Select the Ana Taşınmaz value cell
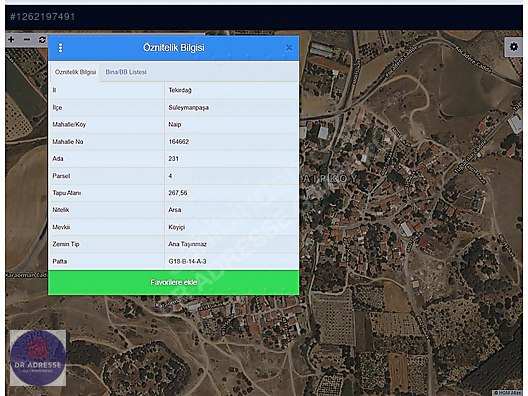The width and height of the screenshot is (528, 396). coord(231,244)
